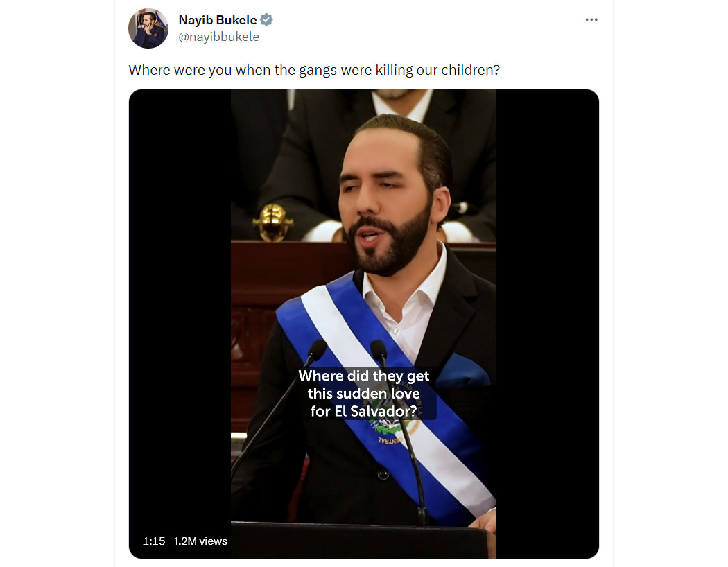The width and height of the screenshot is (728, 567).
Task: Click the blue verified badge icon
Action: tap(266, 19)
